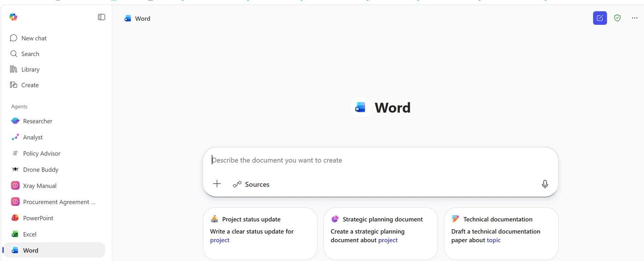This screenshot has height=261, width=644.
Task: Select the Word agent in sidebar
Action: tap(54, 250)
